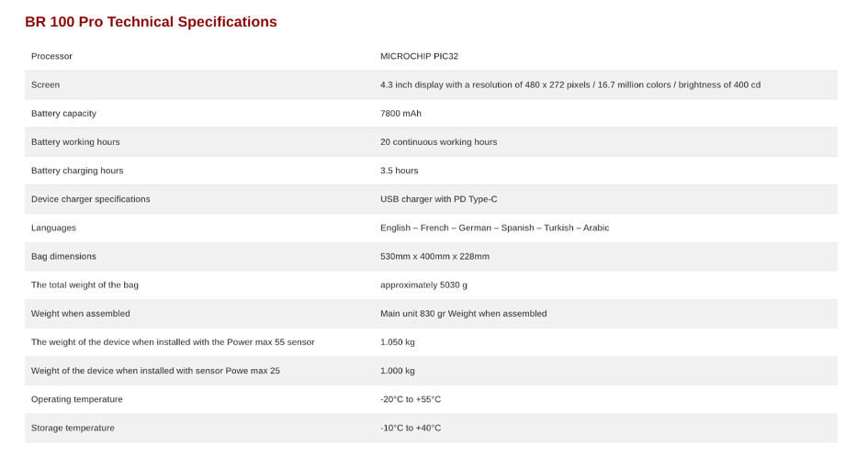Click the MICROCHIP PIC32 value
Screen dimensions: 868x468
tap(419, 56)
